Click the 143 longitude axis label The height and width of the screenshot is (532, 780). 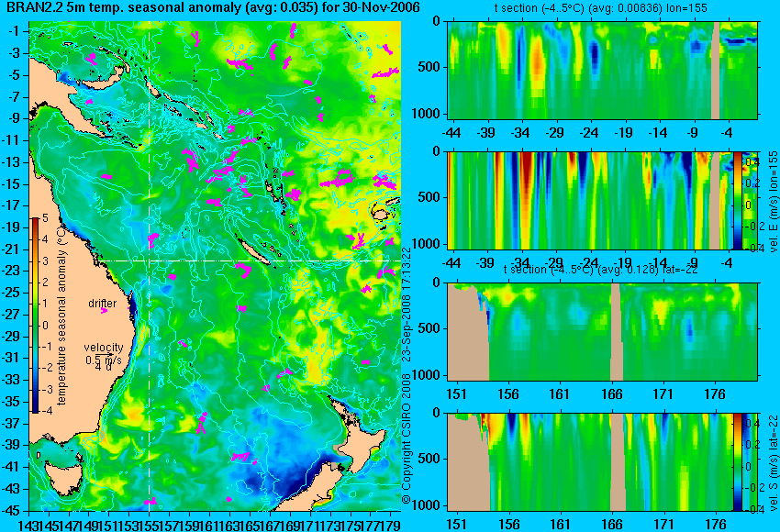[x=27, y=524]
